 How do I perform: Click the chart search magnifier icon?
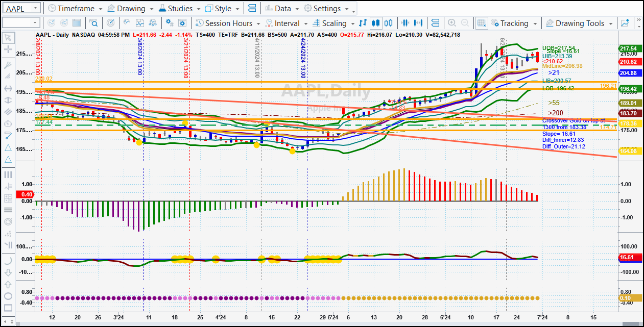94,23
